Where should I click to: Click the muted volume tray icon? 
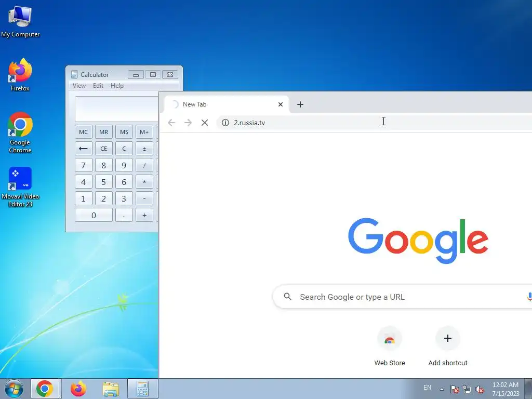(x=480, y=389)
